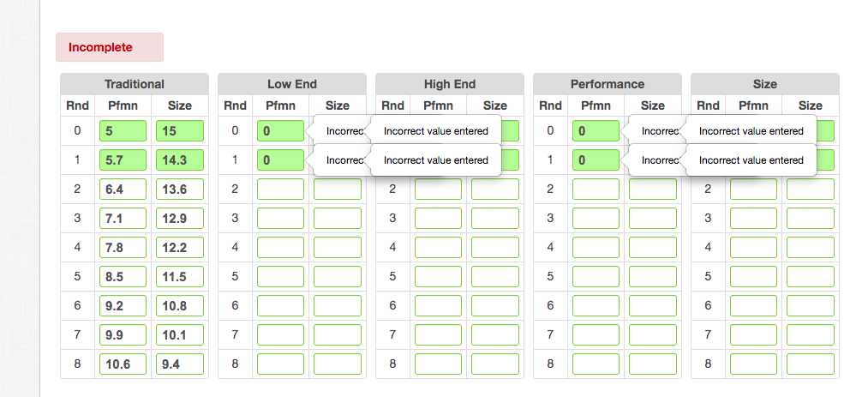This screenshot has width=868, height=397.
Task: Click the Traditional Pfmn field with 6.4
Action: (123, 189)
